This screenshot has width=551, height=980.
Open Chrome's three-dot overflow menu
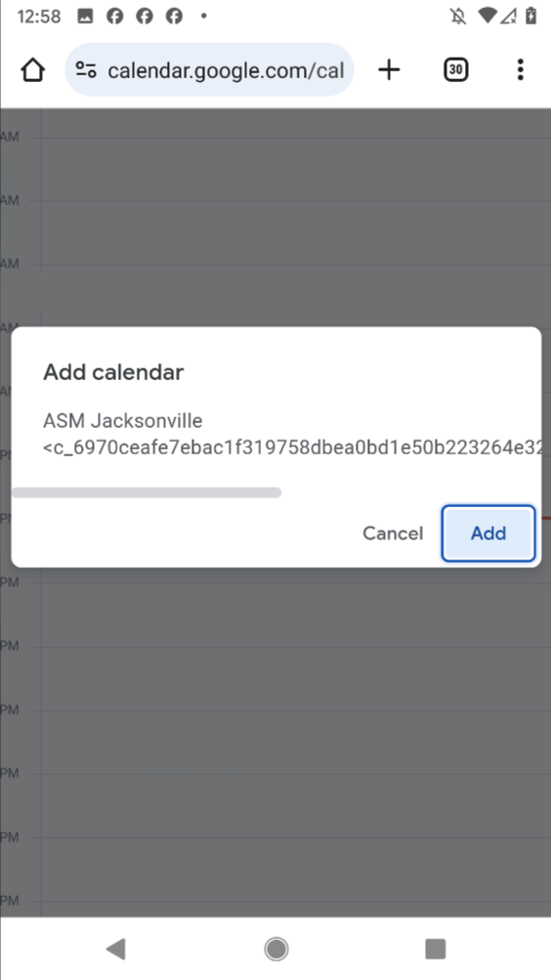[520, 69]
